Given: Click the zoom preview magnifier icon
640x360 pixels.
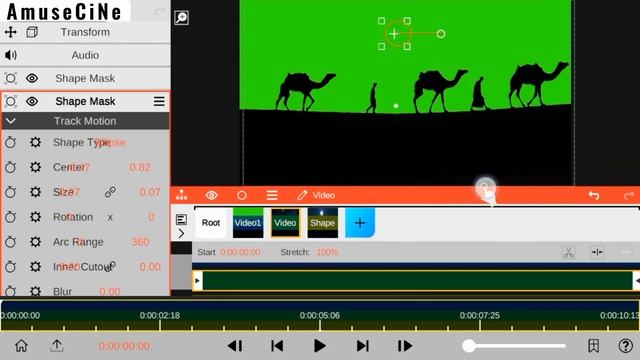Looking at the screenshot, I should coord(181,18).
